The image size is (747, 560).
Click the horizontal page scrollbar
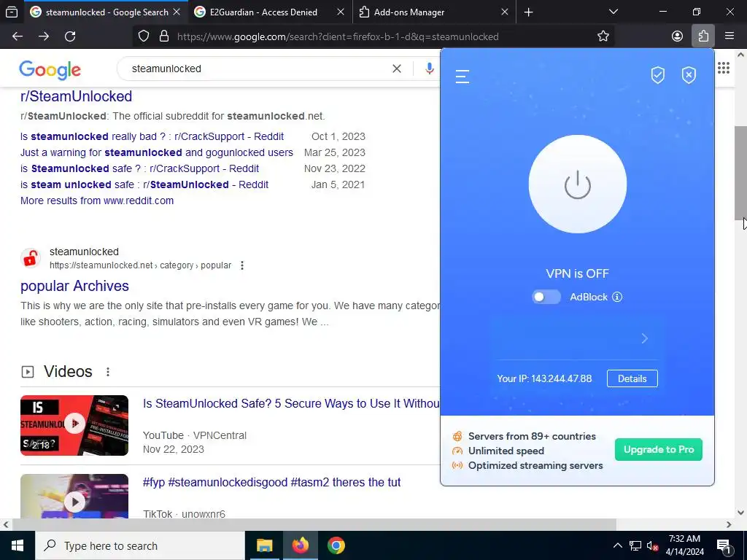pyautogui.click(x=314, y=524)
